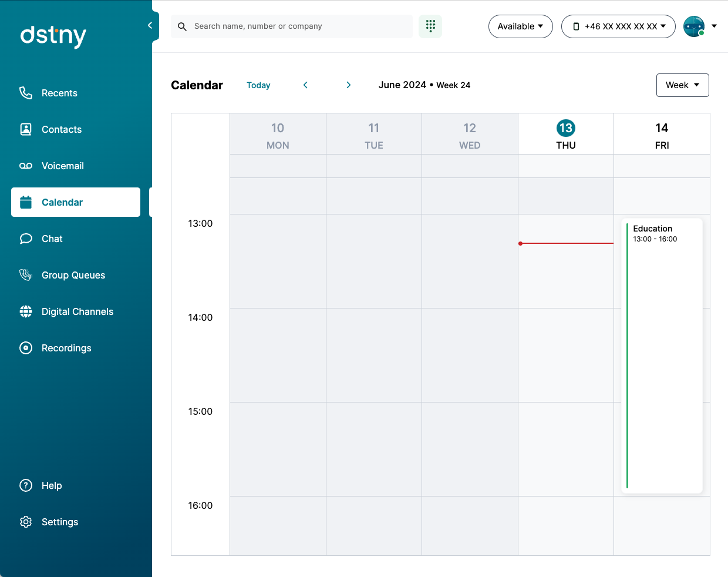728x577 pixels.
Task: Select the Recents menu label
Action: pyautogui.click(x=59, y=93)
